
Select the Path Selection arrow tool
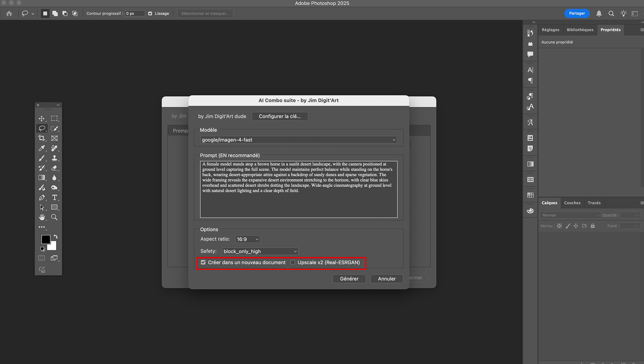[42, 207]
